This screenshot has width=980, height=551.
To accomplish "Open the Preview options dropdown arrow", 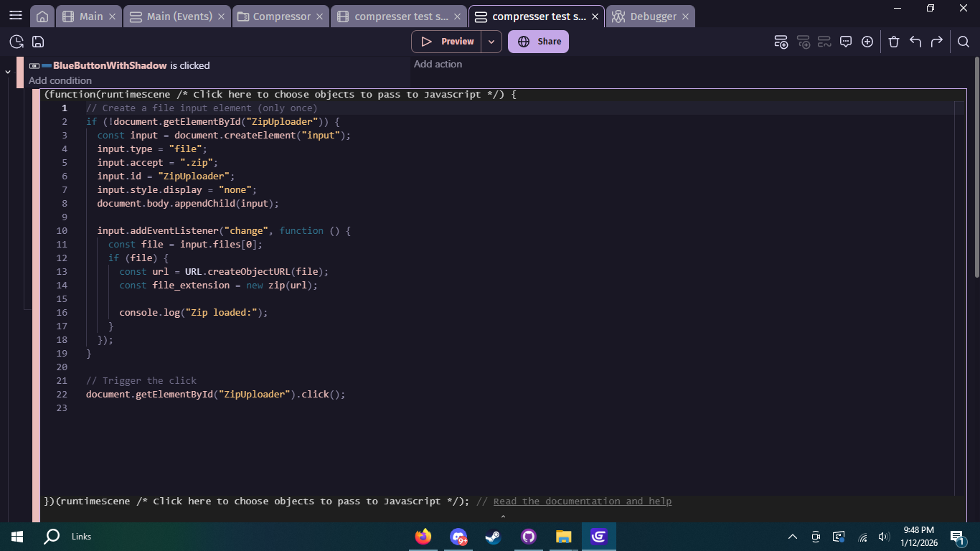I will click(491, 42).
